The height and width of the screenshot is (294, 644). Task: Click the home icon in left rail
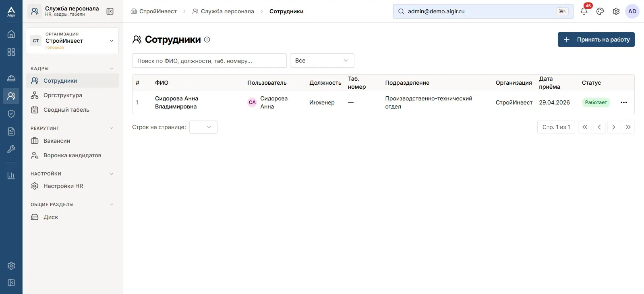(x=11, y=34)
